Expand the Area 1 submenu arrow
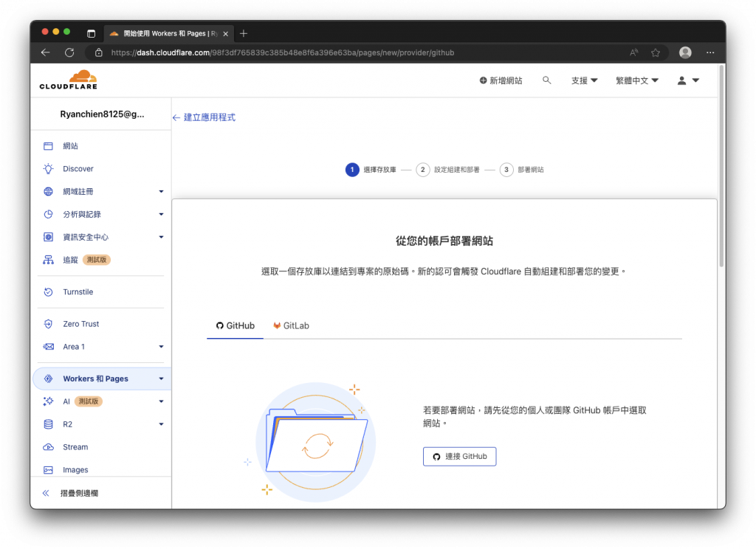The image size is (756, 549). 161,347
